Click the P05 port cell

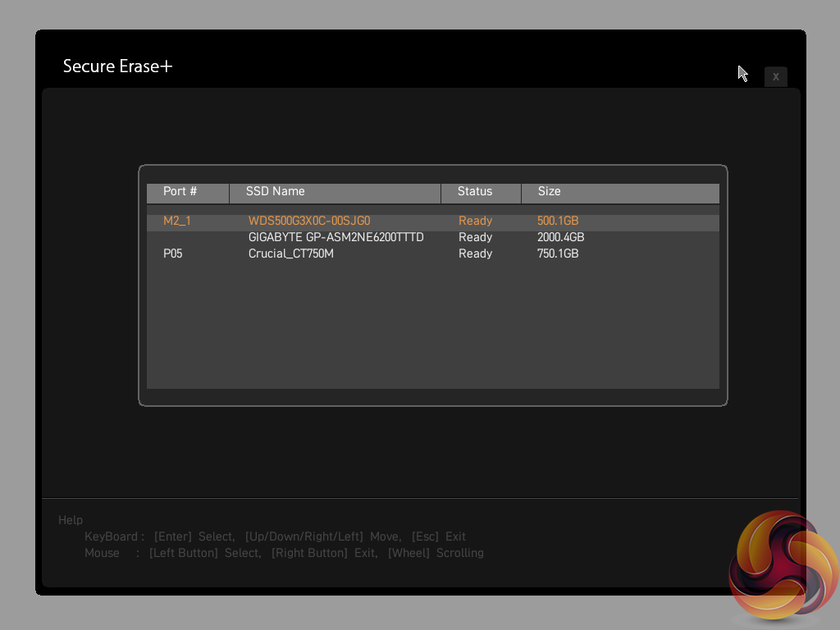point(172,254)
